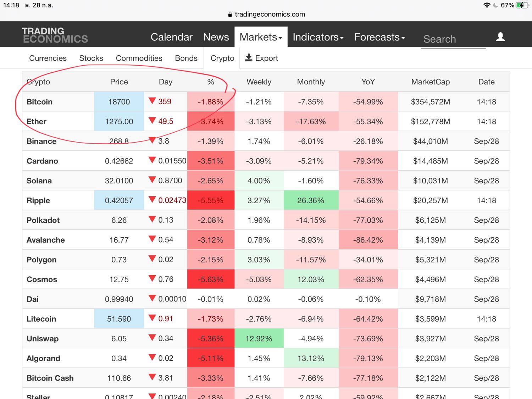532x399 pixels.
Task: Switch to the Currencies tab
Action: [48, 58]
